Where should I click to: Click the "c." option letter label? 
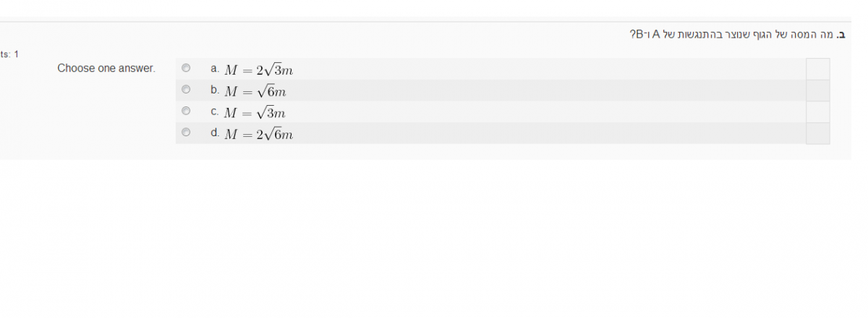point(215,112)
